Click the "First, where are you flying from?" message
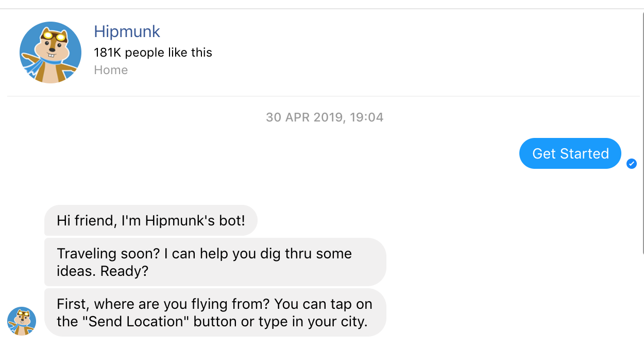The width and height of the screenshot is (644, 350). coord(215,312)
